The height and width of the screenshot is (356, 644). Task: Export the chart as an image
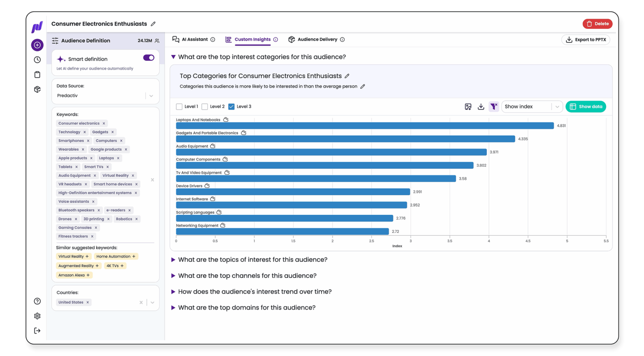468,106
